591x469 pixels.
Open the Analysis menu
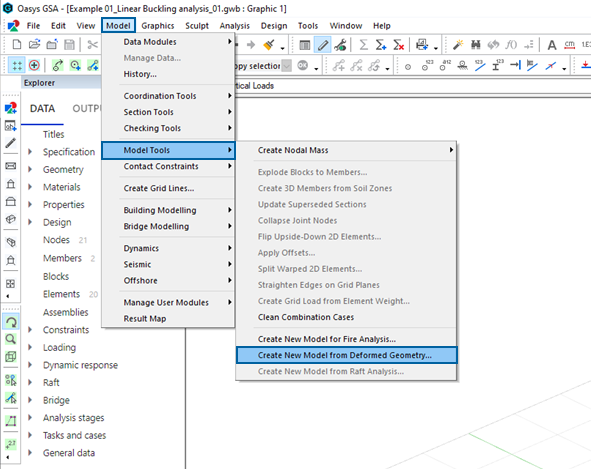[x=234, y=26]
